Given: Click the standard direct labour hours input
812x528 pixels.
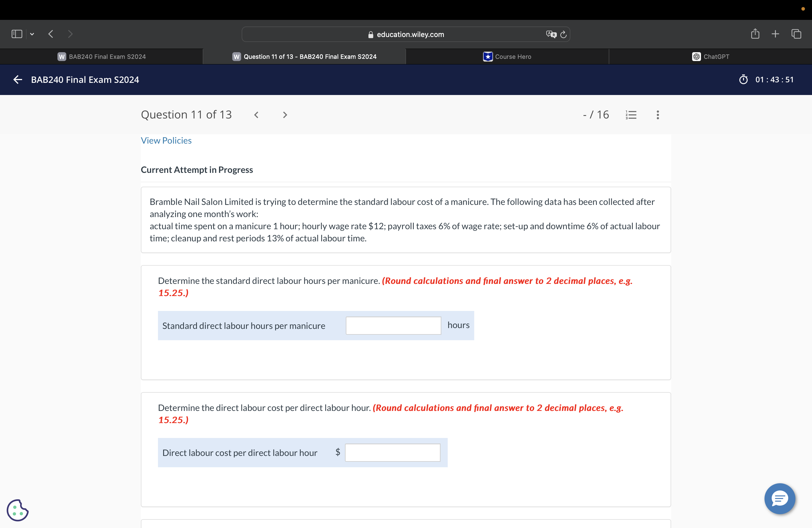Looking at the screenshot, I should coord(393,325).
